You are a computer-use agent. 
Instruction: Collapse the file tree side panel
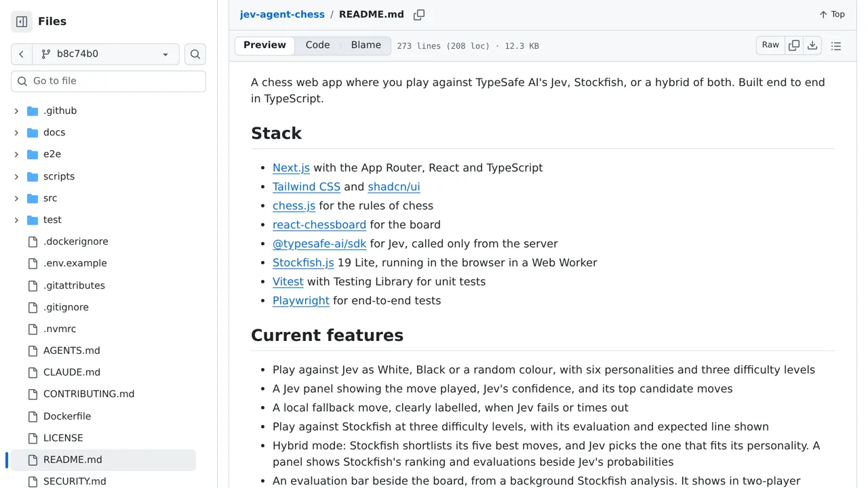[22, 22]
